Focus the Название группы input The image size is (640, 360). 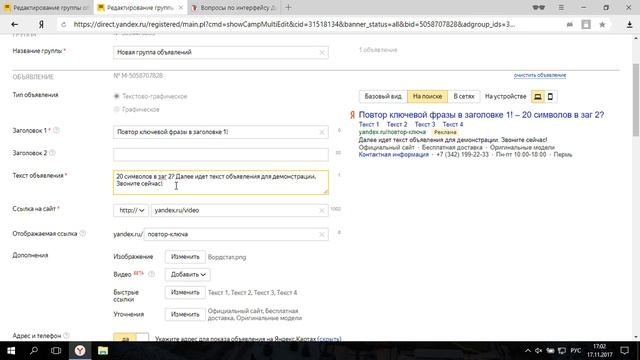(220, 52)
